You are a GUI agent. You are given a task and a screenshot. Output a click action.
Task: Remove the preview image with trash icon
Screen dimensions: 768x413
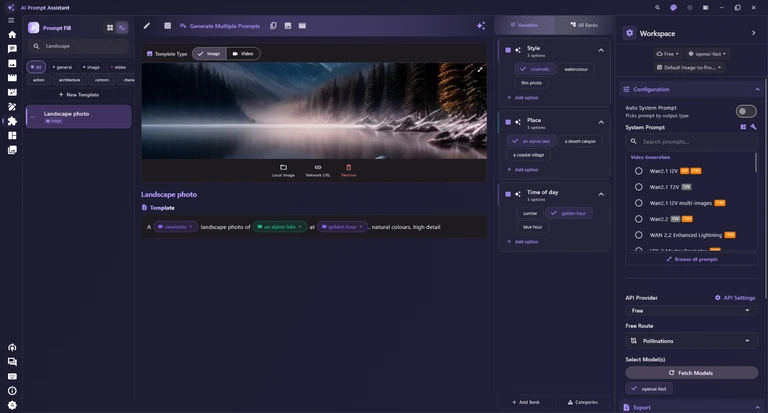[x=348, y=170]
